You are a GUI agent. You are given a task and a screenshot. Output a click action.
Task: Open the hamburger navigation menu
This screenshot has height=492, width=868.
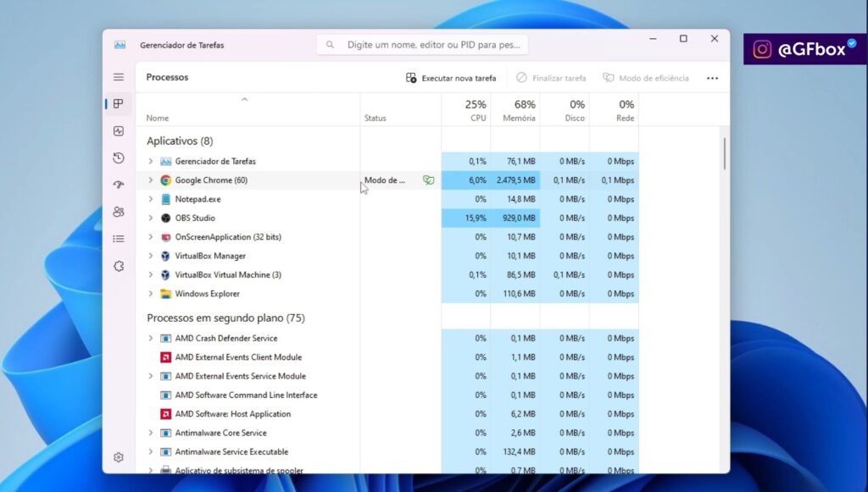coord(119,77)
